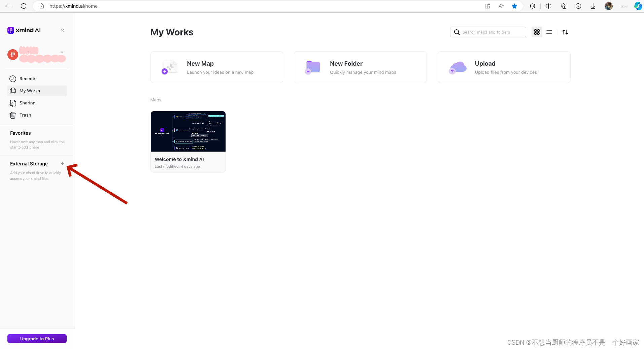Switch to grid view
The height and width of the screenshot is (349, 644).
(537, 32)
